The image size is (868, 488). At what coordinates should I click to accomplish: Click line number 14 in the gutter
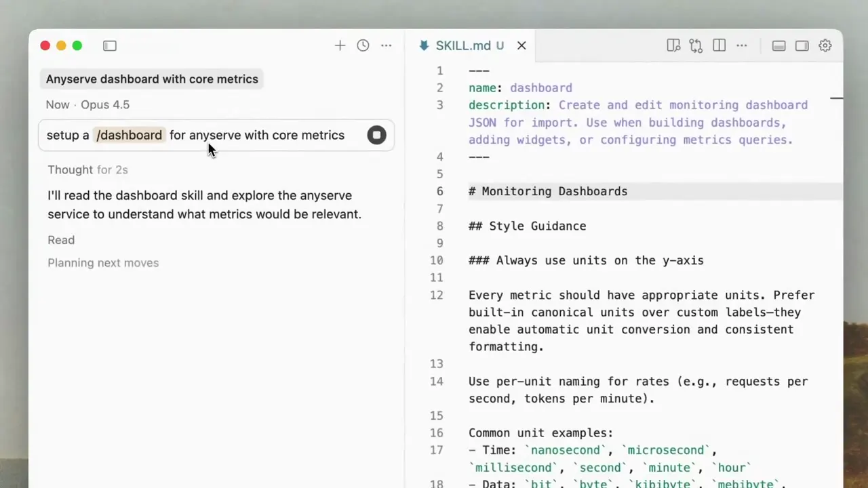click(x=437, y=382)
